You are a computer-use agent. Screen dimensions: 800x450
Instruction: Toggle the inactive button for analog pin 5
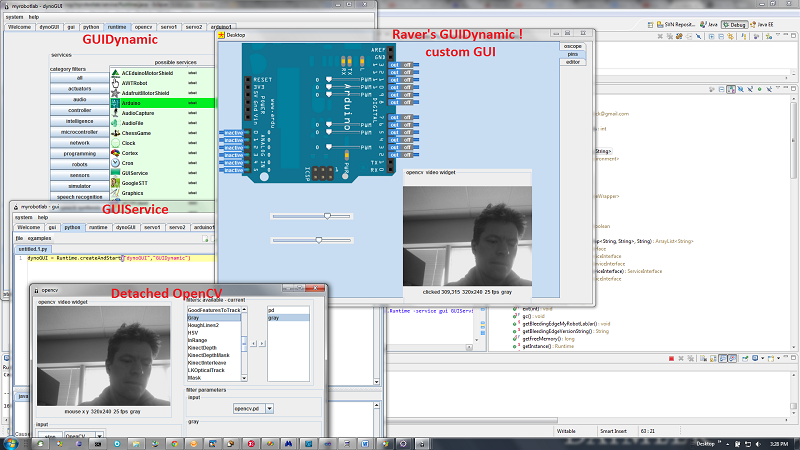pyautogui.click(x=234, y=170)
